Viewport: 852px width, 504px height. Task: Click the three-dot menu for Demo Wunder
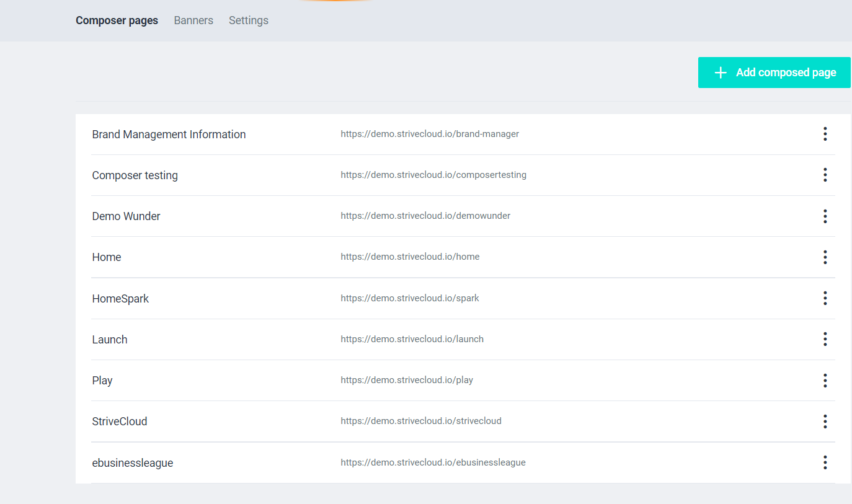825,216
